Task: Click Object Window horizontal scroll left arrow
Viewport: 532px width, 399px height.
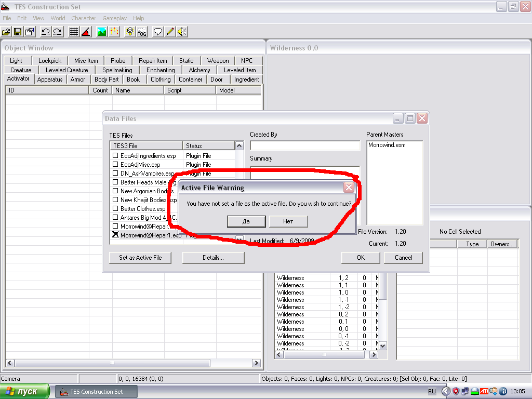Action: coord(9,363)
